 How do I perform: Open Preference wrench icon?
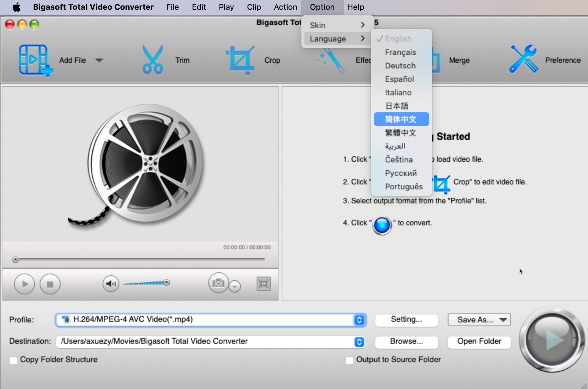(x=523, y=60)
